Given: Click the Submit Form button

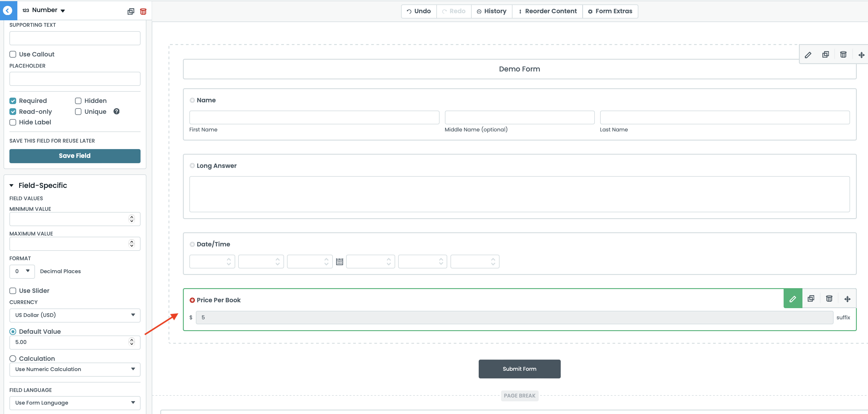Looking at the screenshot, I should [519, 368].
